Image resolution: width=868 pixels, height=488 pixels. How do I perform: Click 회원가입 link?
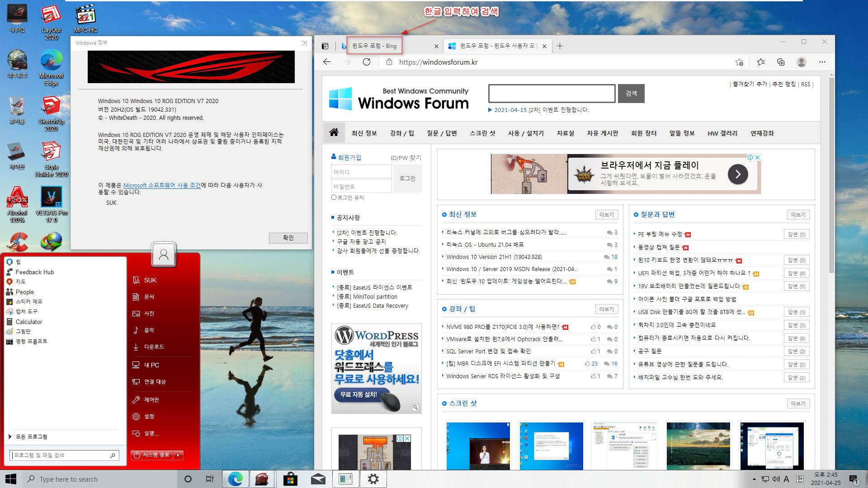point(349,157)
